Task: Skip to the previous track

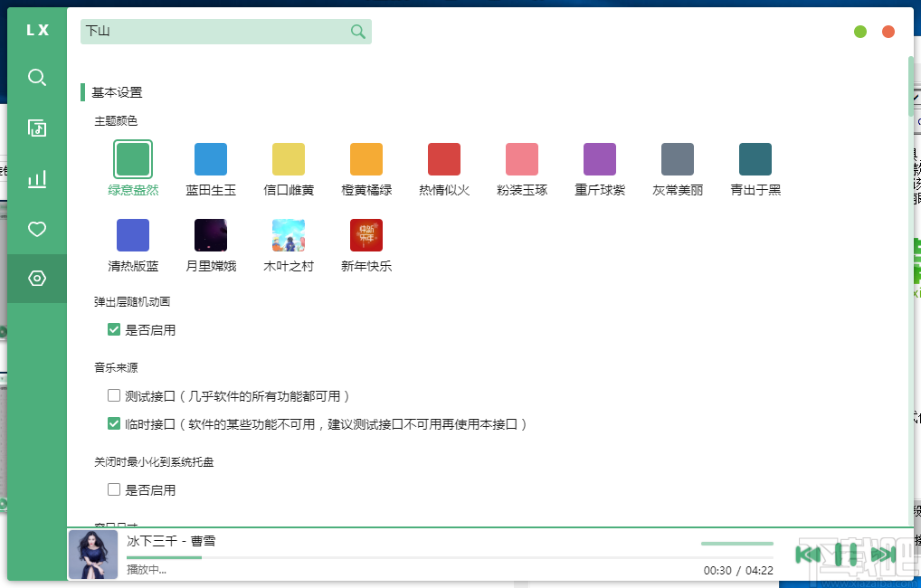Action: (808, 554)
